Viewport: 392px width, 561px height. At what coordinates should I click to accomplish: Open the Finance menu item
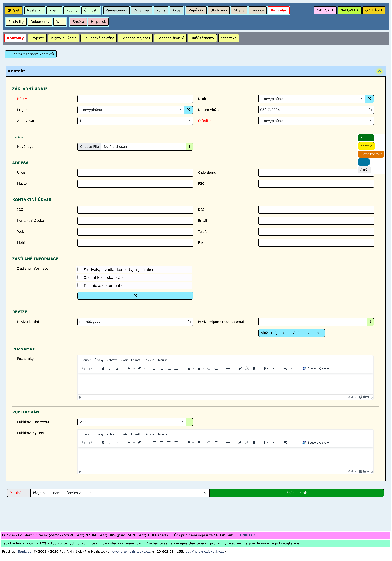(258, 10)
